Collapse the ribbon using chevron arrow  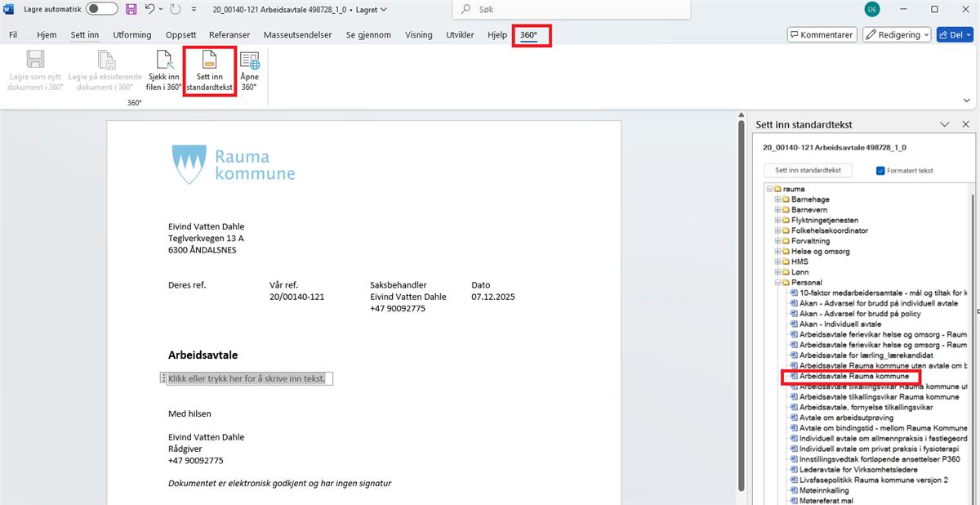coord(968,100)
